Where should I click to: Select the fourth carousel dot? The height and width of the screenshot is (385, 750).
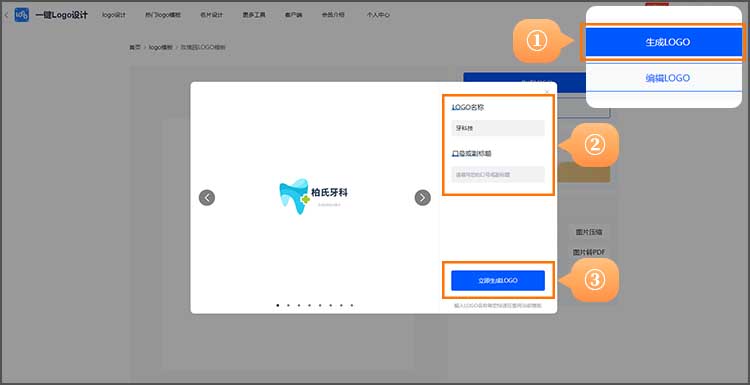pyautogui.click(x=309, y=305)
